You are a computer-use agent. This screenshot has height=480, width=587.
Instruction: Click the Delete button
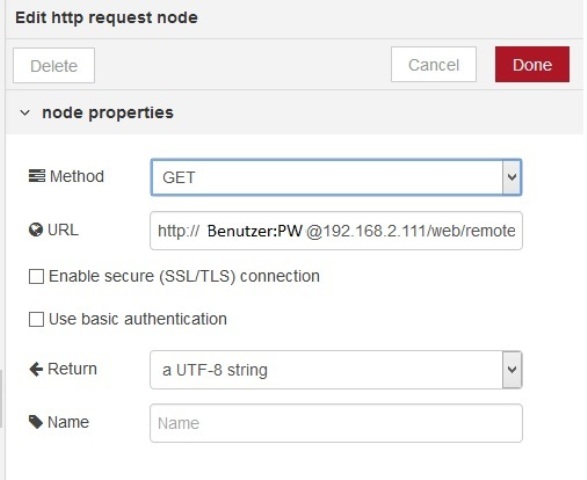(54, 66)
